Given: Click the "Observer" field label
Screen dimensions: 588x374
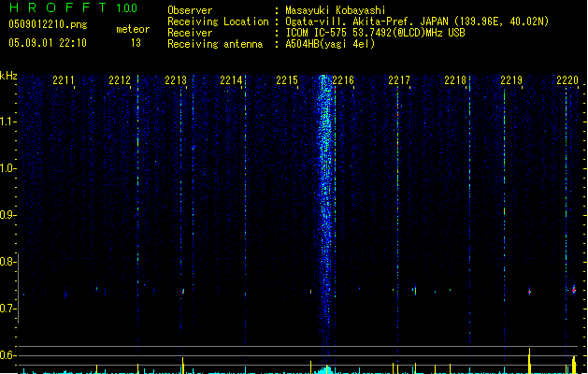Looking at the screenshot, I should click(190, 10).
